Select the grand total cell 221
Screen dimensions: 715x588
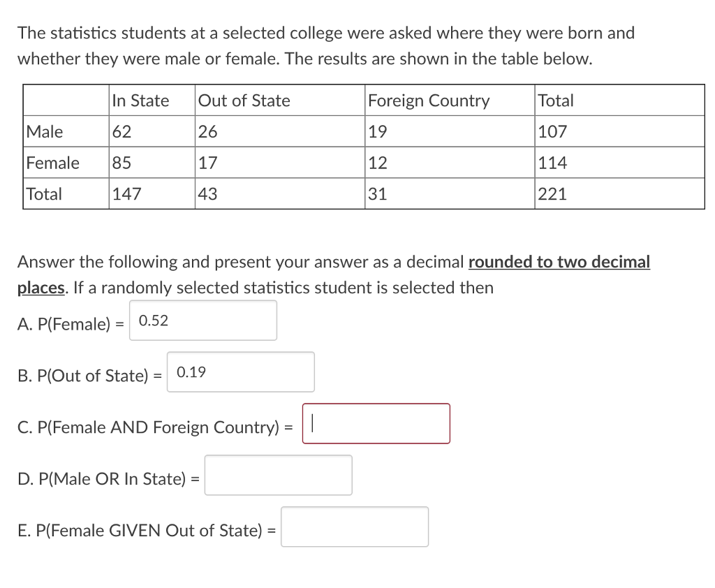click(552, 194)
